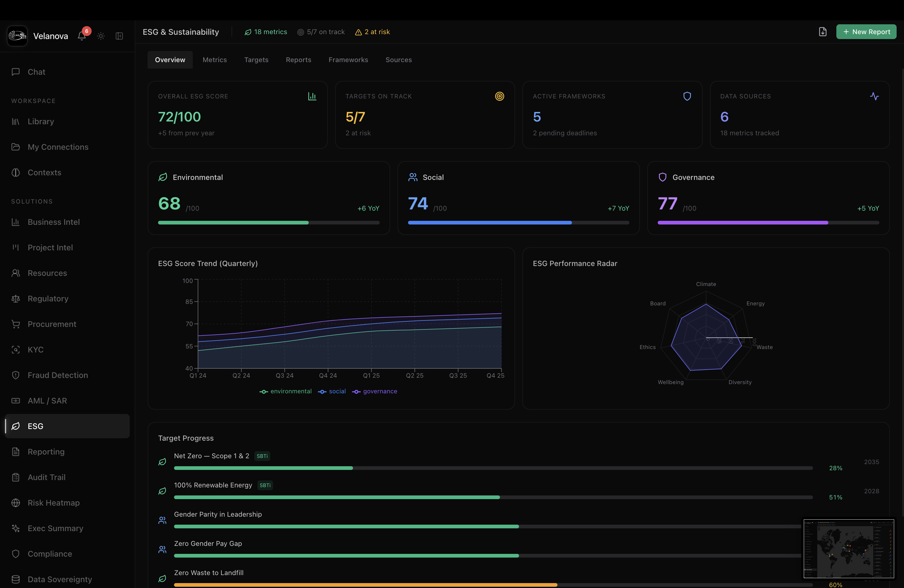Click the target icon on Targets On Track card

(499, 96)
